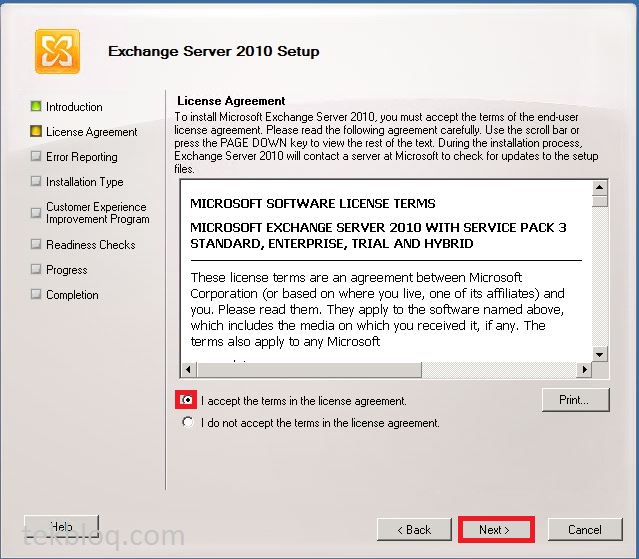This screenshot has width=639, height=559.
Task: Click the license text scroll up arrow
Action: (x=599, y=187)
